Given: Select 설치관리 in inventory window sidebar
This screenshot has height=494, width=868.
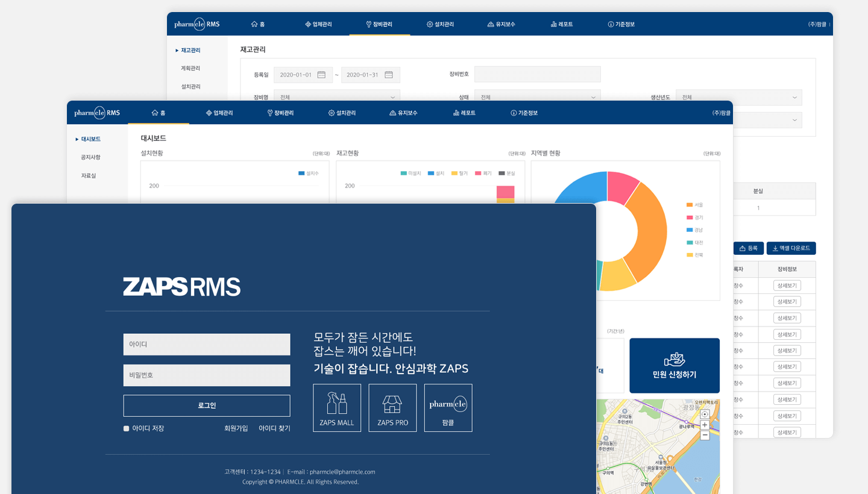Looking at the screenshot, I should pos(190,86).
